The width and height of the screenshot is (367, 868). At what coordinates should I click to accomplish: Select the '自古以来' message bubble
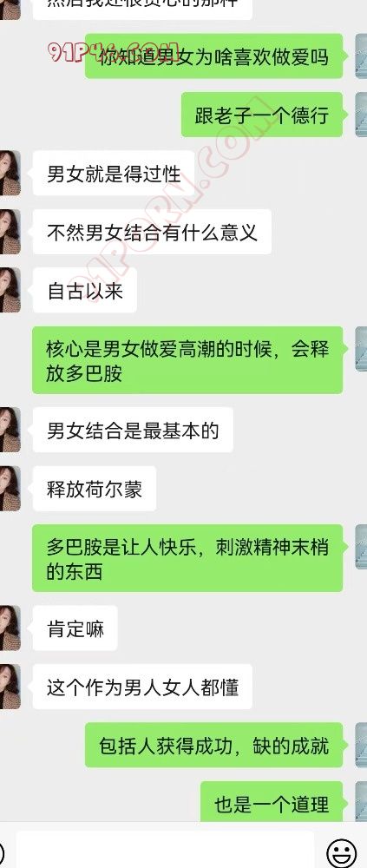(85, 290)
